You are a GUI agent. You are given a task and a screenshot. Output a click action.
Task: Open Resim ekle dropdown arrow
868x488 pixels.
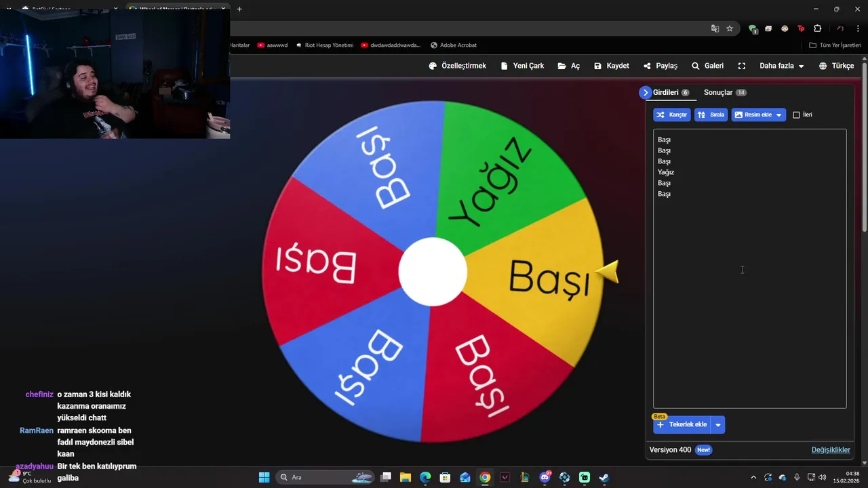[x=779, y=115]
